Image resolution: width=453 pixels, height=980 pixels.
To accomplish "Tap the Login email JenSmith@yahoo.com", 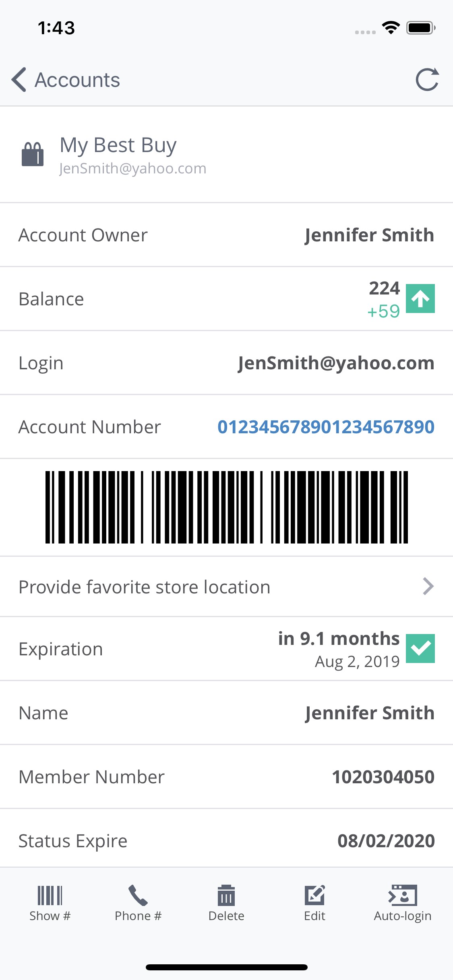I will 336,363.
